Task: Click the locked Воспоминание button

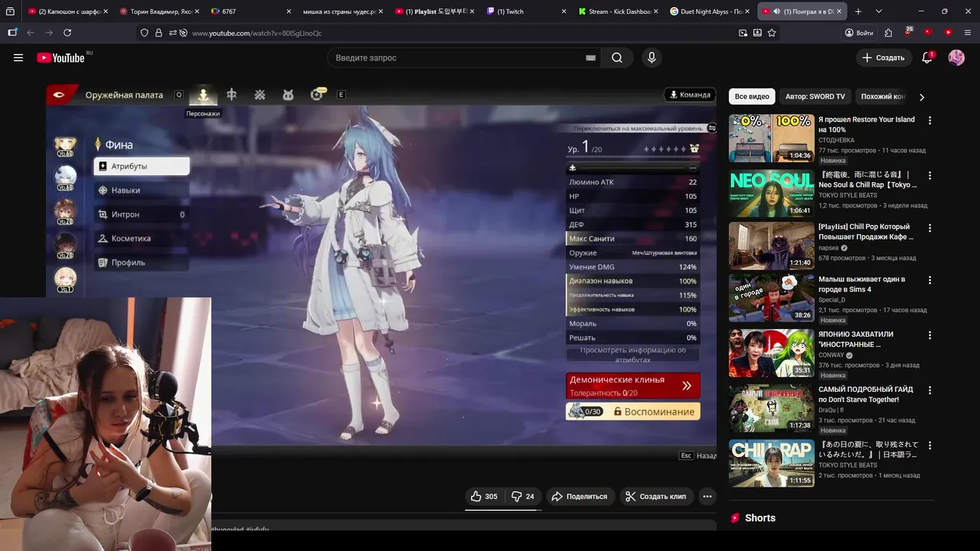Action: (632, 412)
